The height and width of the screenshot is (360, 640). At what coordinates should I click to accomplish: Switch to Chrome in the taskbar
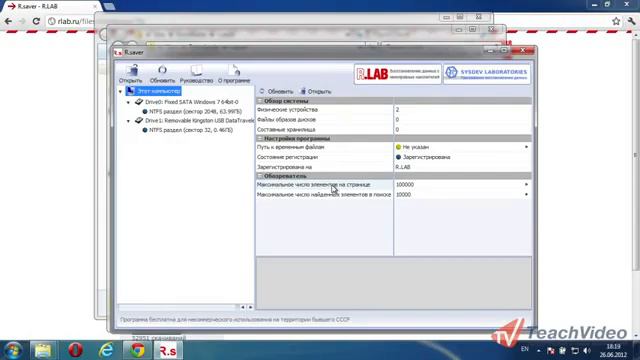click(x=138, y=351)
